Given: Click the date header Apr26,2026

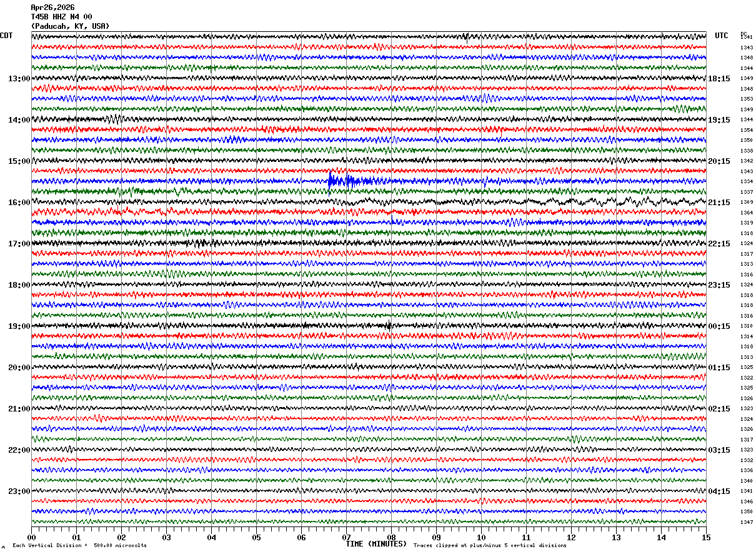Looking at the screenshot, I should [x=52, y=8].
